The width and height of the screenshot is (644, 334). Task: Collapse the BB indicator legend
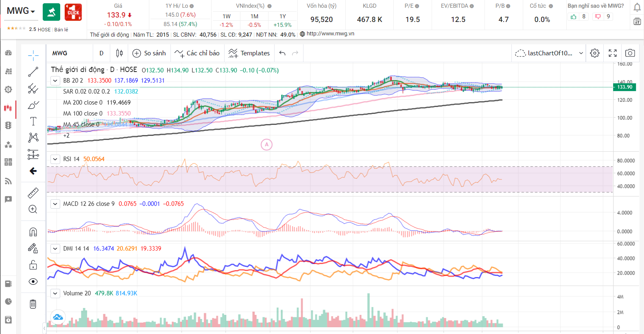tap(55, 81)
